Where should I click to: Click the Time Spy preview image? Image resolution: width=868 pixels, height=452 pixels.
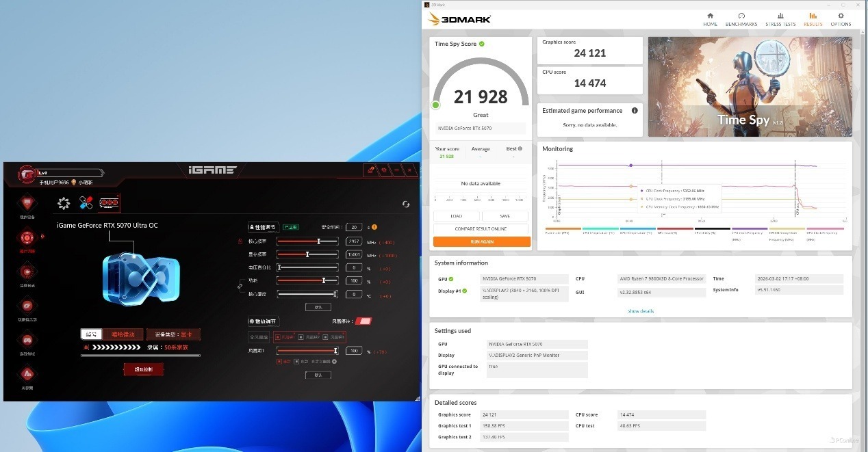pyautogui.click(x=750, y=87)
